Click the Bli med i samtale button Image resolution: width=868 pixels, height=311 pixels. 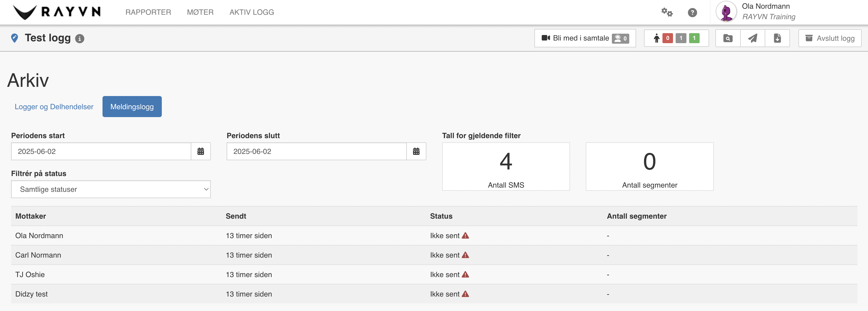click(585, 38)
